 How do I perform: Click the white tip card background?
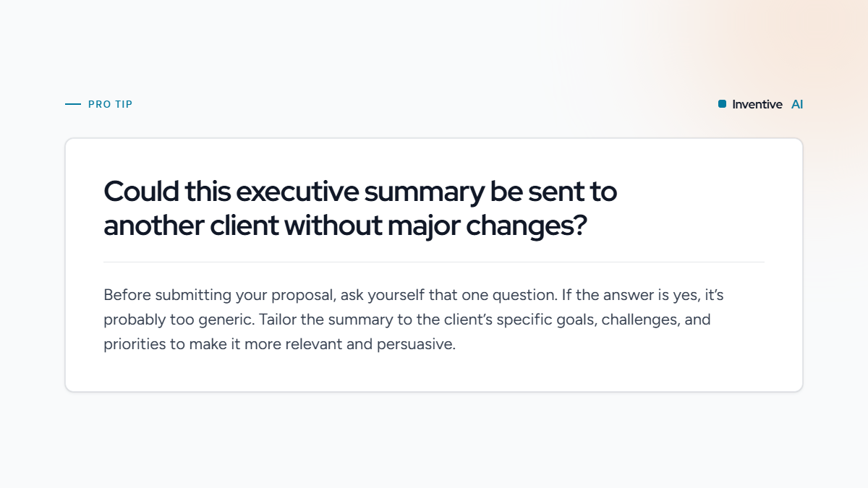click(434, 265)
